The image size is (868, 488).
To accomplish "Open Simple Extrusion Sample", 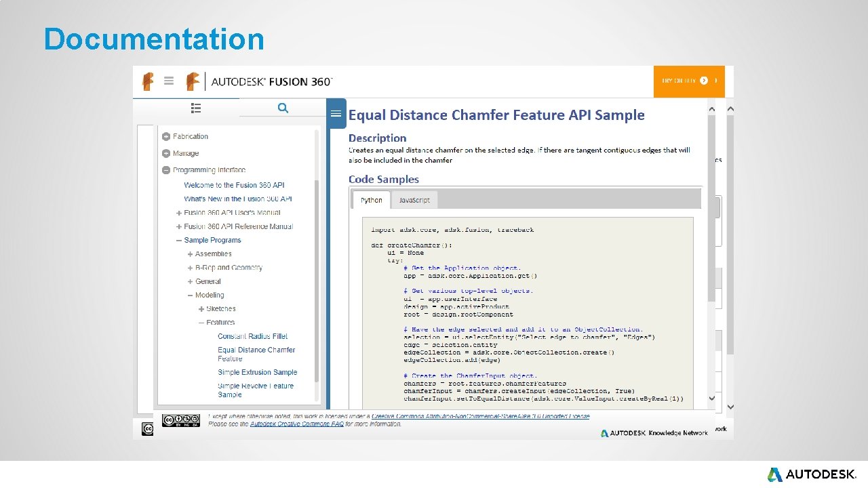I will [258, 372].
